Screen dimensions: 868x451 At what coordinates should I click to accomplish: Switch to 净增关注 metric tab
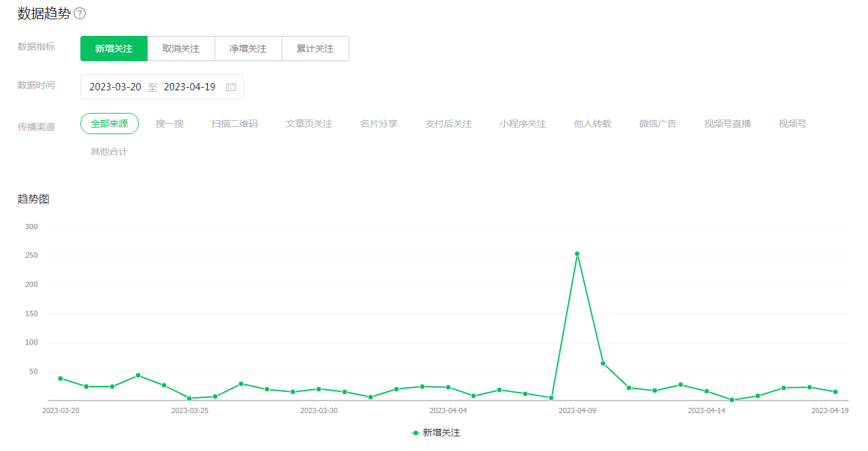(248, 48)
